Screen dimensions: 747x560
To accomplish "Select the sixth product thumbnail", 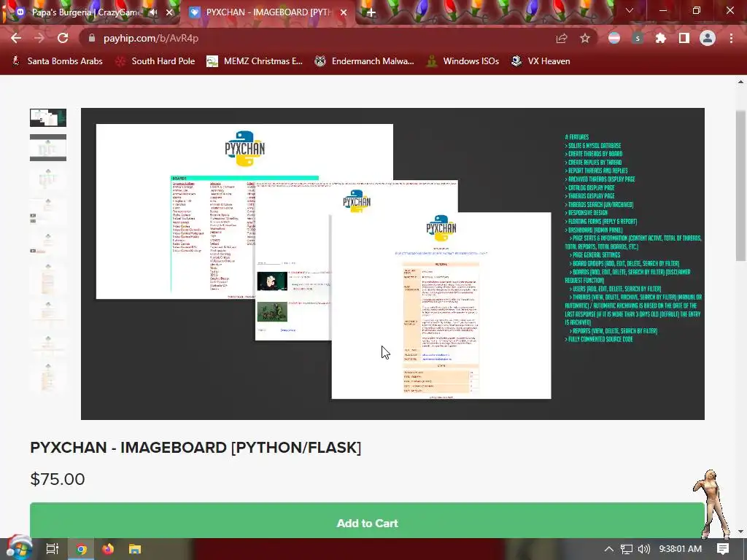I will [x=48, y=279].
